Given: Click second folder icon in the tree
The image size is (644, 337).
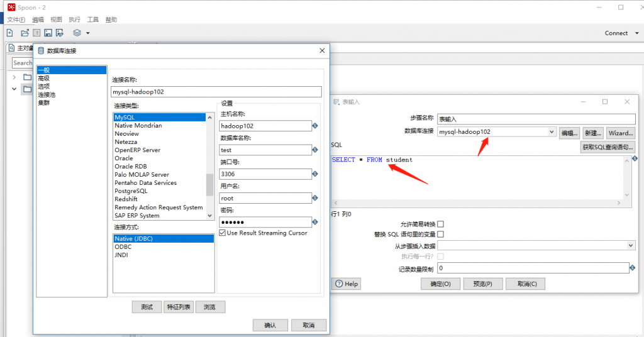Looking at the screenshot, I should click(27, 89).
